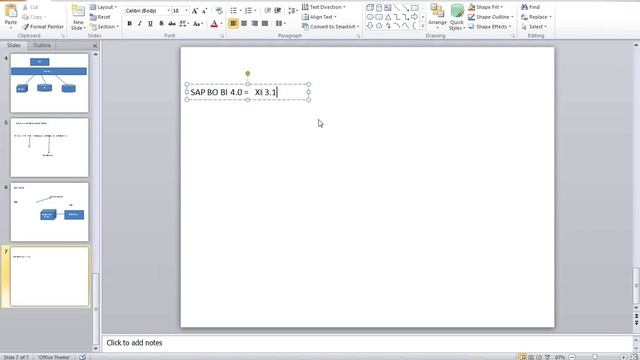Image resolution: width=640 pixels, height=360 pixels.
Task: Open the Change Case dropdown
Action: [198, 24]
